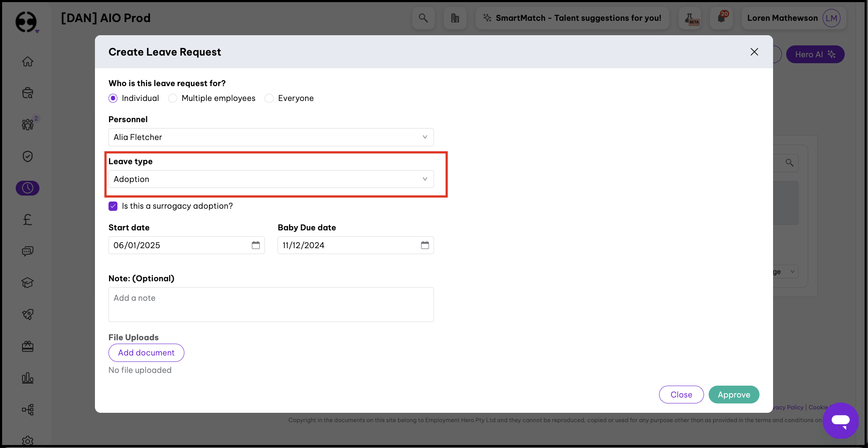Select the Multiple employees radio option
The width and height of the screenshot is (868, 448).
pos(173,98)
